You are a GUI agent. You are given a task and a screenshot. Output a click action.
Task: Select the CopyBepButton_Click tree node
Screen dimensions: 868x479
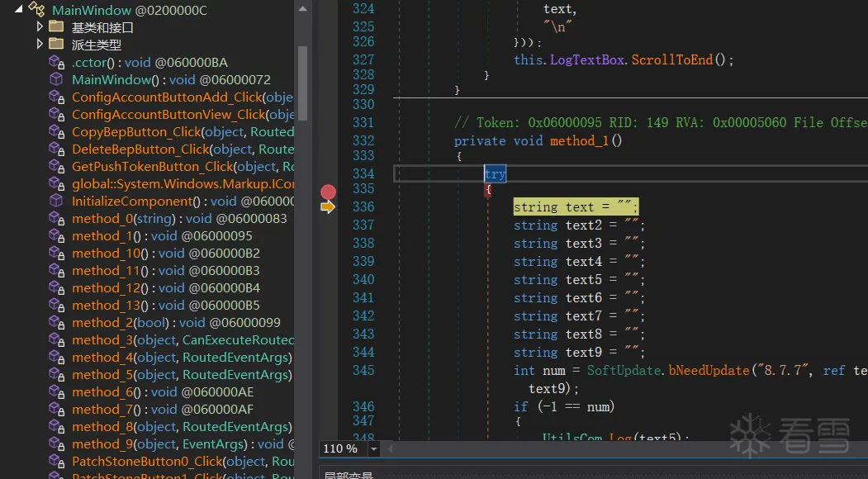point(183,132)
